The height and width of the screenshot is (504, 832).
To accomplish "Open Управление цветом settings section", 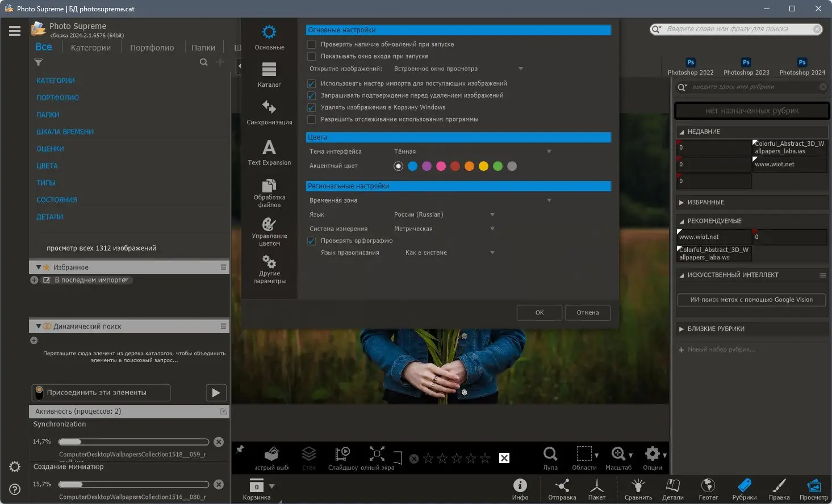I will pyautogui.click(x=269, y=230).
